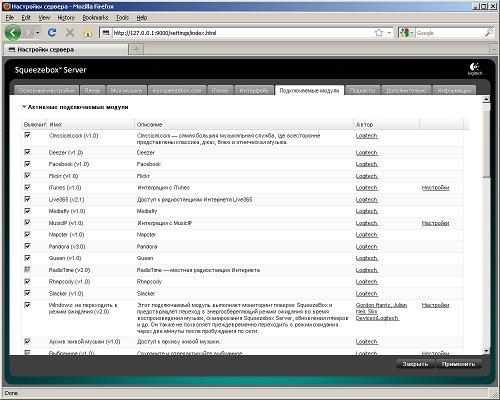Switch to the Информация tab
The width and height of the screenshot is (500, 400).
tap(454, 90)
